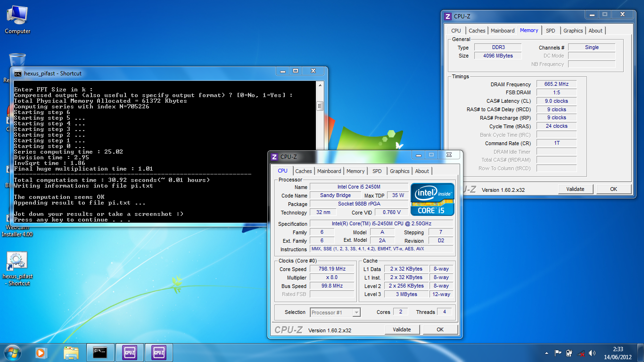Image resolution: width=644 pixels, height=362 pixels.
Task: Select About tab in Memory CPU-Z window
Action: point(595,31)
